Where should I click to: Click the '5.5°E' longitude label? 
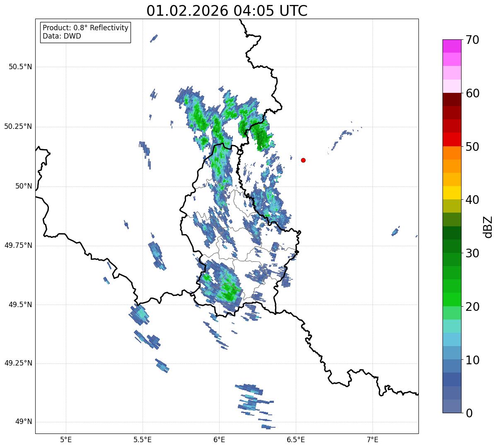pos(143,440)
